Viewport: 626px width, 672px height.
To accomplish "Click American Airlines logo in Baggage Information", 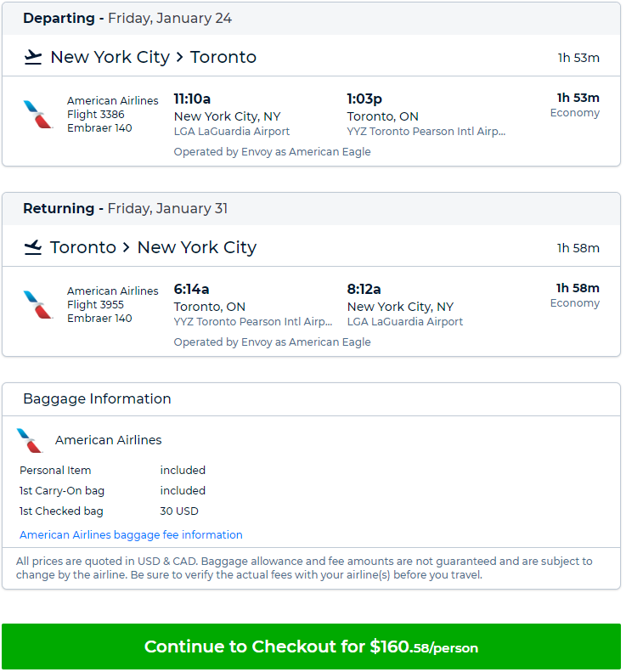I will pos(30,440).
